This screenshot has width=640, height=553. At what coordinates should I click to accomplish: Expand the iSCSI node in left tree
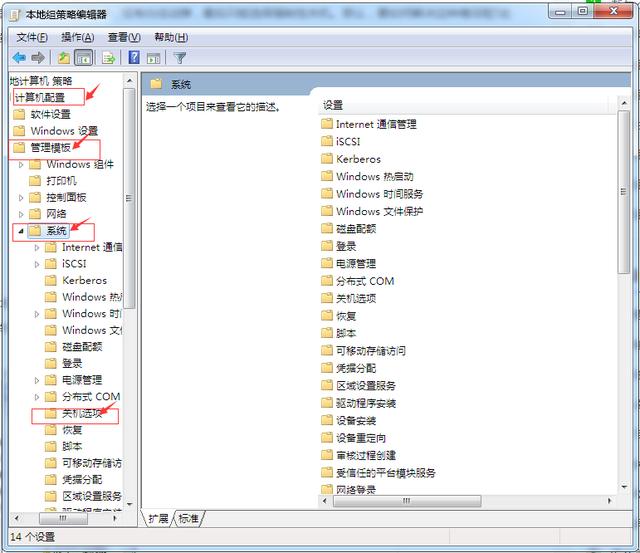[x=38, y=264]
